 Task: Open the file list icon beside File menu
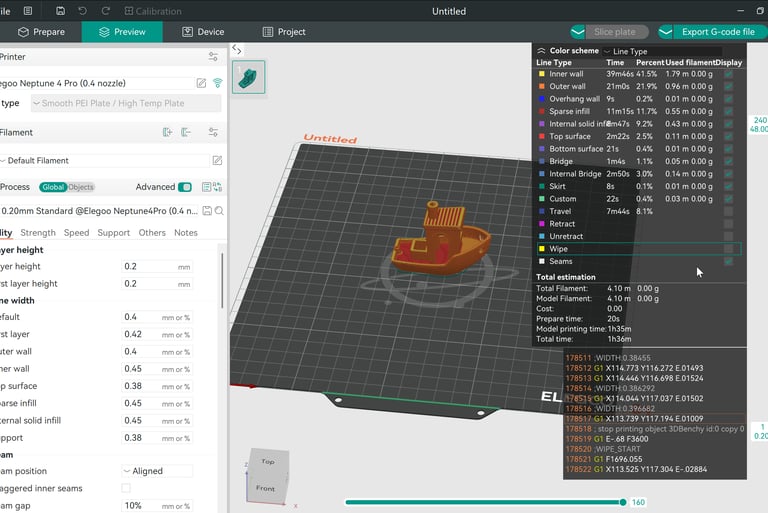(28, 11)
